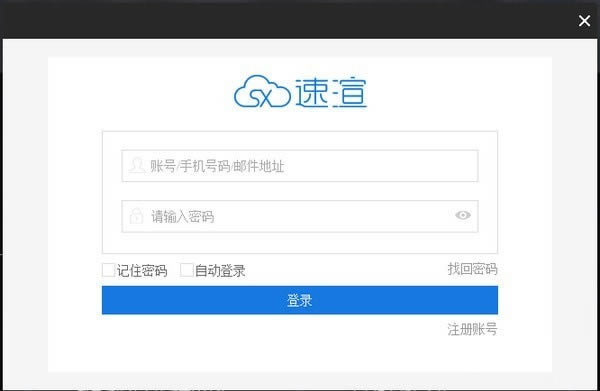Enable the 记住密码 checkbox

(x=108, y=270)
